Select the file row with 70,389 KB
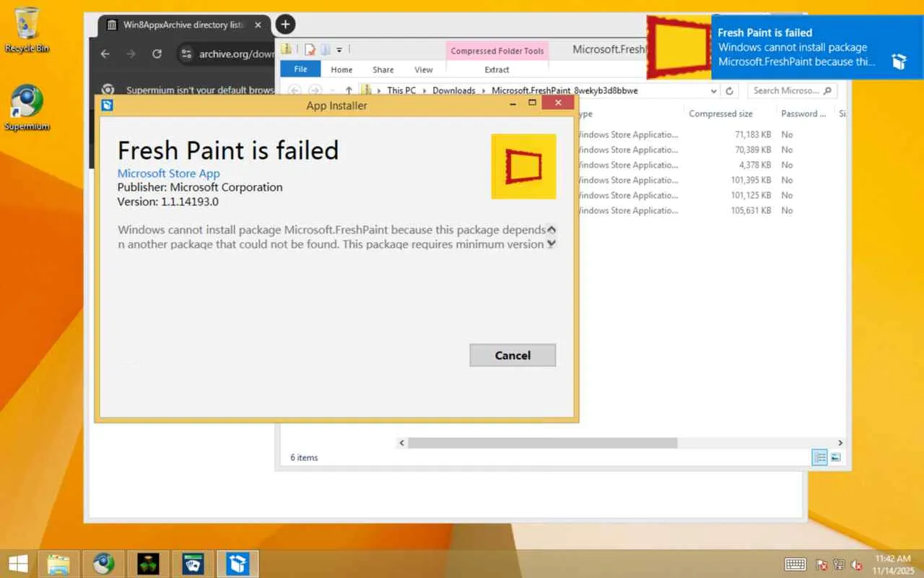This screenshot has height=578, width=924. [x=711, y=150]
